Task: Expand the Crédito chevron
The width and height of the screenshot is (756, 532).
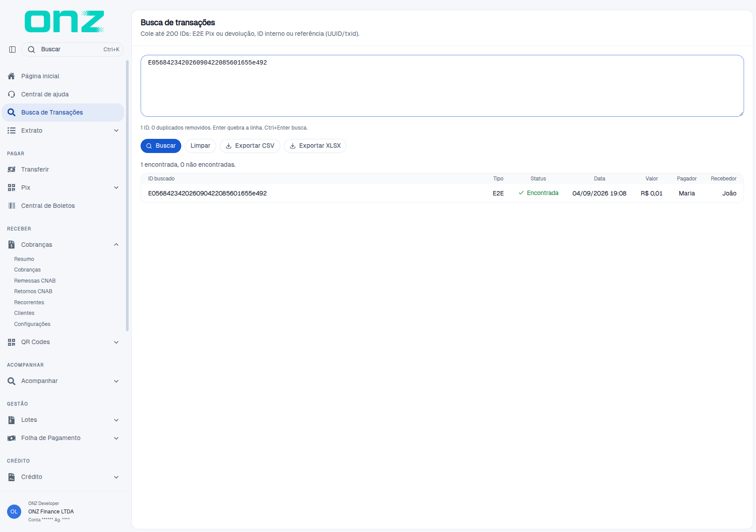Action: coord(116,477)
